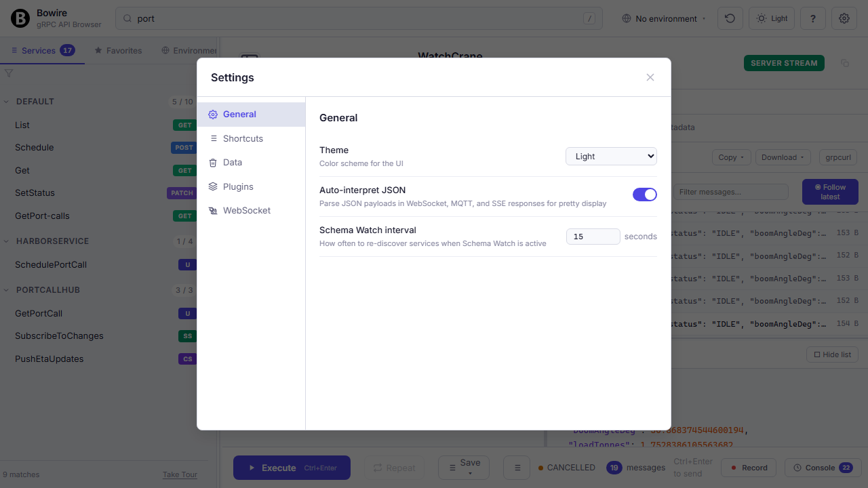Select the List GET method

[x=98, y=125]
